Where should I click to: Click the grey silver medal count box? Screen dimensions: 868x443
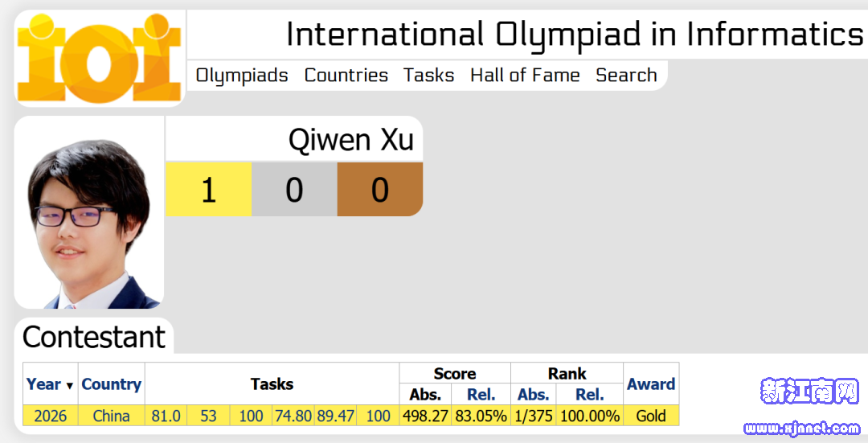294,190
